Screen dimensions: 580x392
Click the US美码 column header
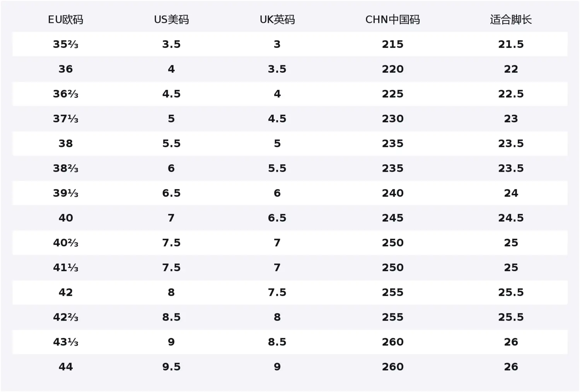(x=171, y=20)
